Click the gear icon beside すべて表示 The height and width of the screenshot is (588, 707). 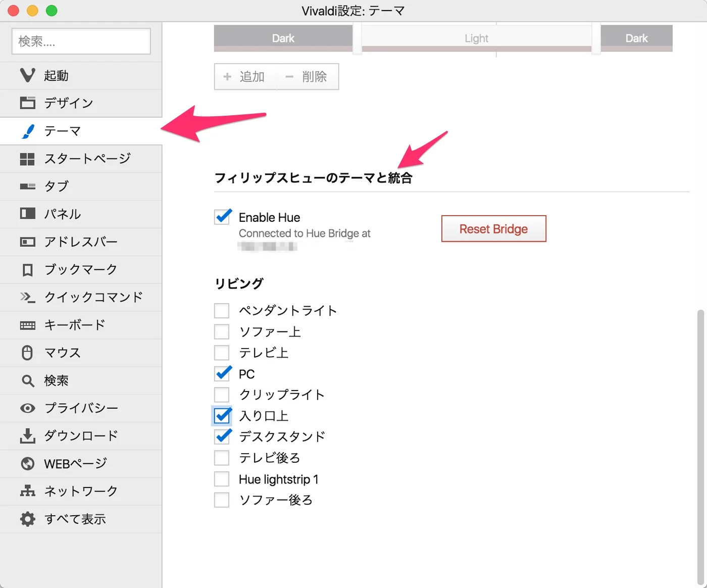coord(28,519)
